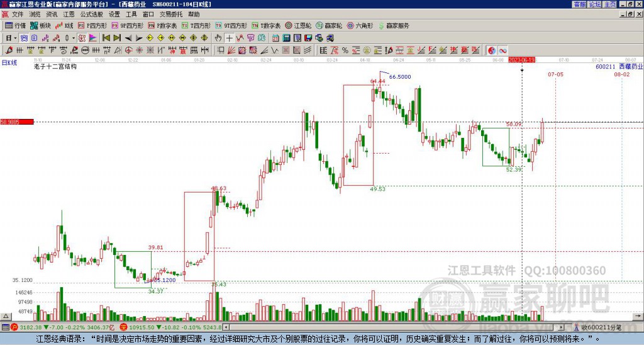Open the 公式选股 menu
Viewport: 644px width, 345px height.
(x=92, y=14)
